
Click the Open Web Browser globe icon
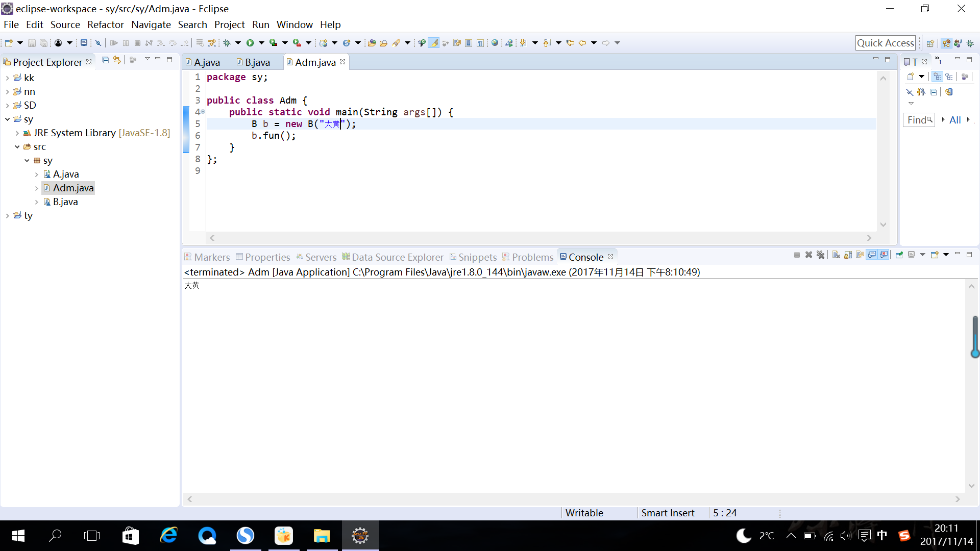pyautogui.click(x=495, y=43)
